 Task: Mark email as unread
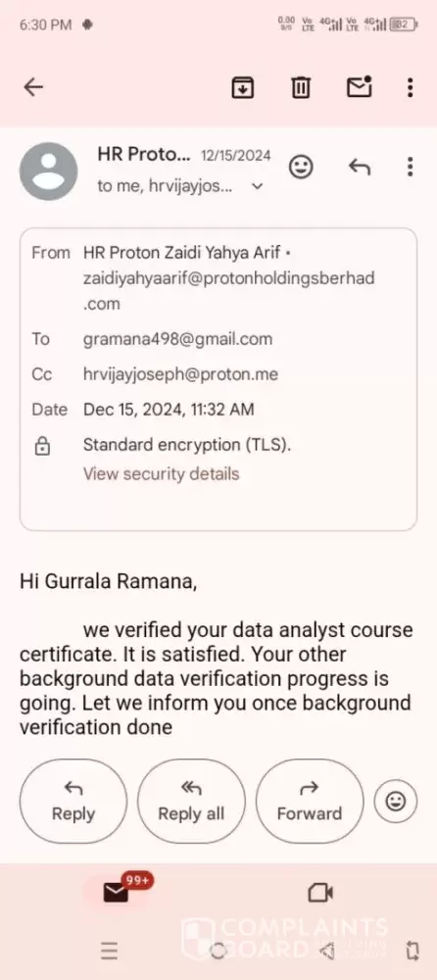(x=360, y=87)
